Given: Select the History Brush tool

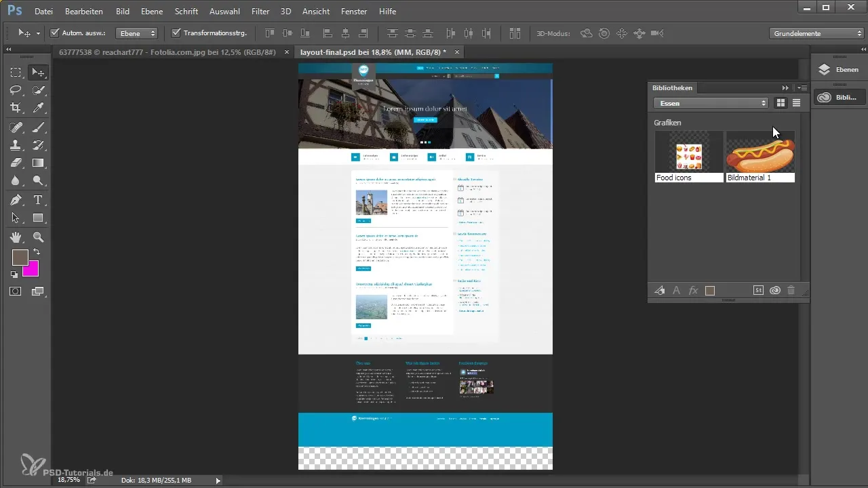Looking at the screenshot, I should click(x=39, y=144).
